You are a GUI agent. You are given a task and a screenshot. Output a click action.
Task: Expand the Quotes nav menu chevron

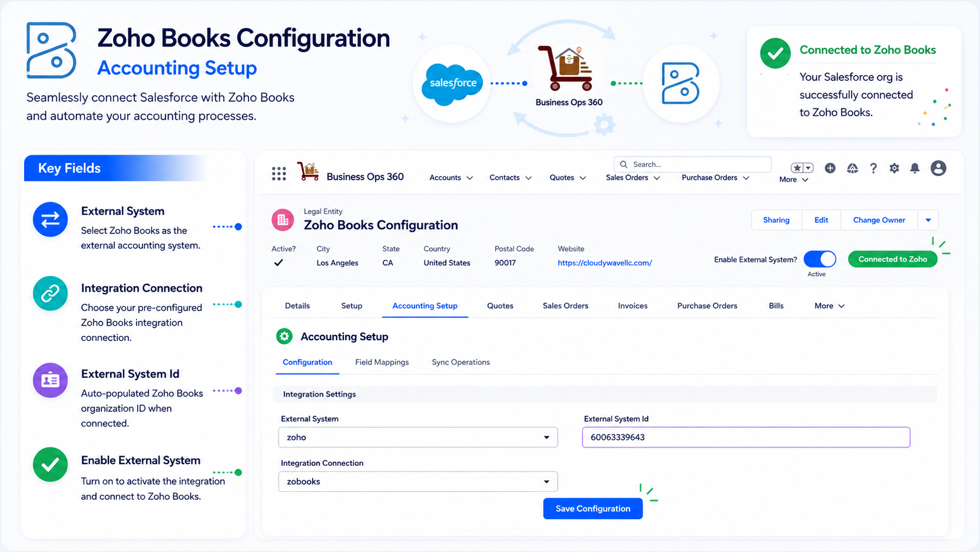[x=583, y=178]
